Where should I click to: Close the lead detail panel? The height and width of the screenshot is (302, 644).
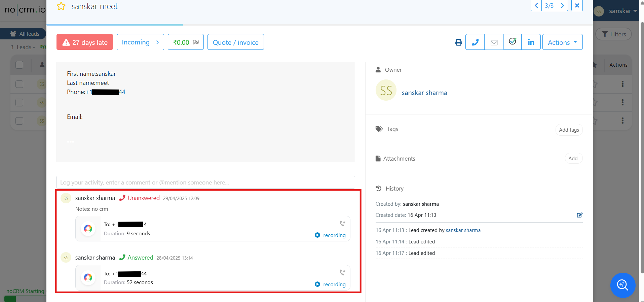click(577, 5)
